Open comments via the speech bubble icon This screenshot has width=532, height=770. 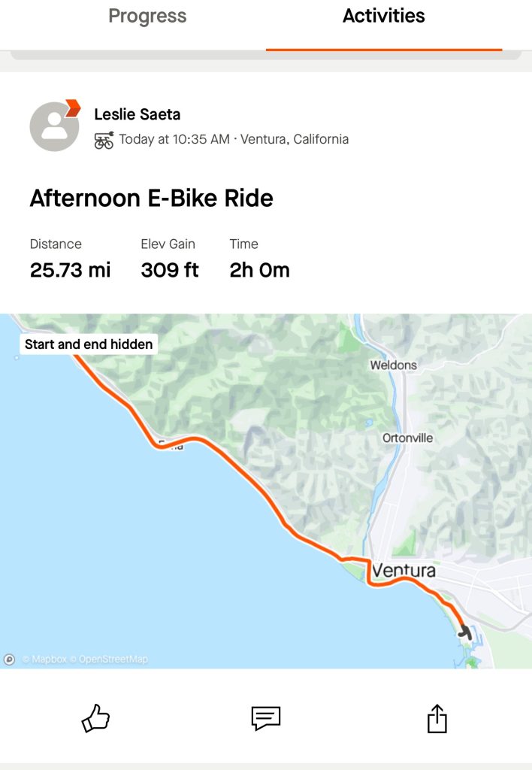(265, 718)
